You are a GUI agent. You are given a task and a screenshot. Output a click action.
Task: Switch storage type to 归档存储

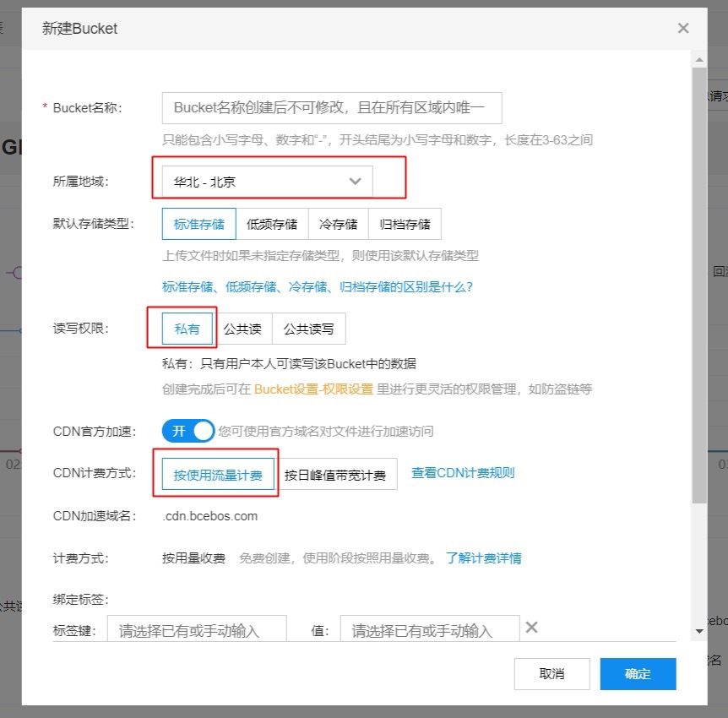(405, 223)
